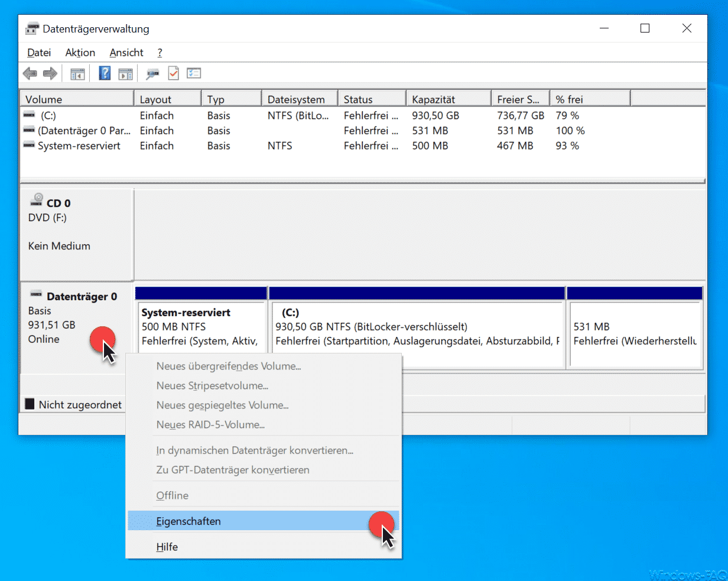This screenshot has height=581, width=728.
Task: Click the drive key toolbar icon
Action: coord(152,74)
